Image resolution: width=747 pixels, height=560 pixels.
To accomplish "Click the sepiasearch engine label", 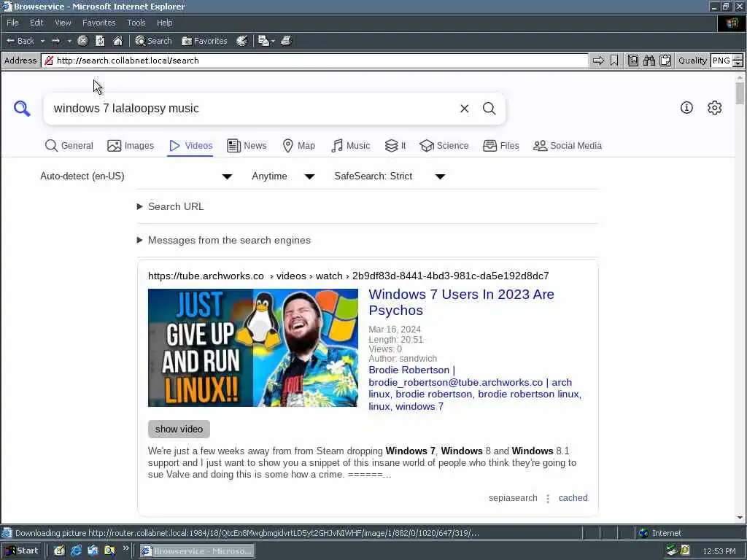I will (513, 498).
